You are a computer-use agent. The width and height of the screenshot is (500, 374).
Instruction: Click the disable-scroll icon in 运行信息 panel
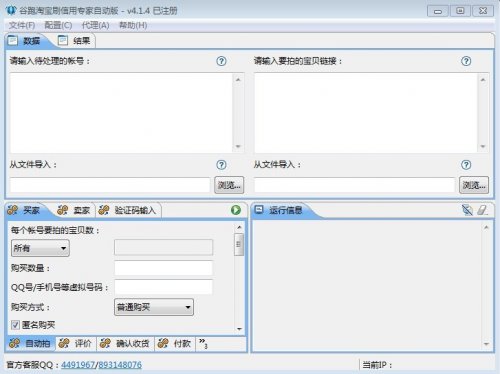point(467,210)
